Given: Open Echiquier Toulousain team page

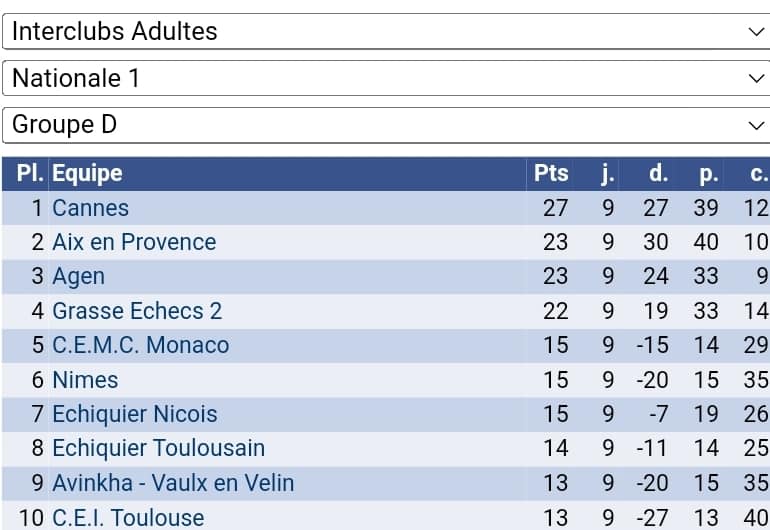Looking at the screenshot, I should point(158,448).
